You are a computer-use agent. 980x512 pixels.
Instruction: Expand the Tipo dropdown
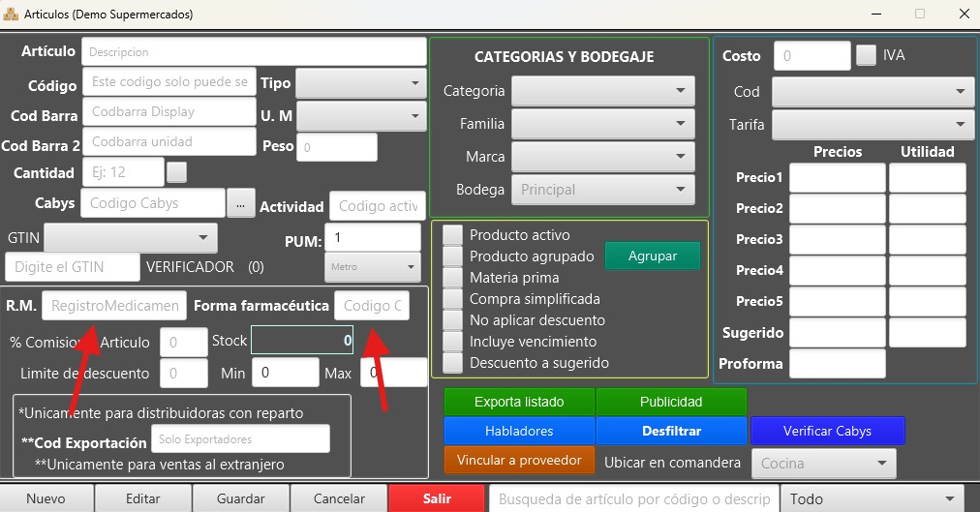tap(360, 83)
